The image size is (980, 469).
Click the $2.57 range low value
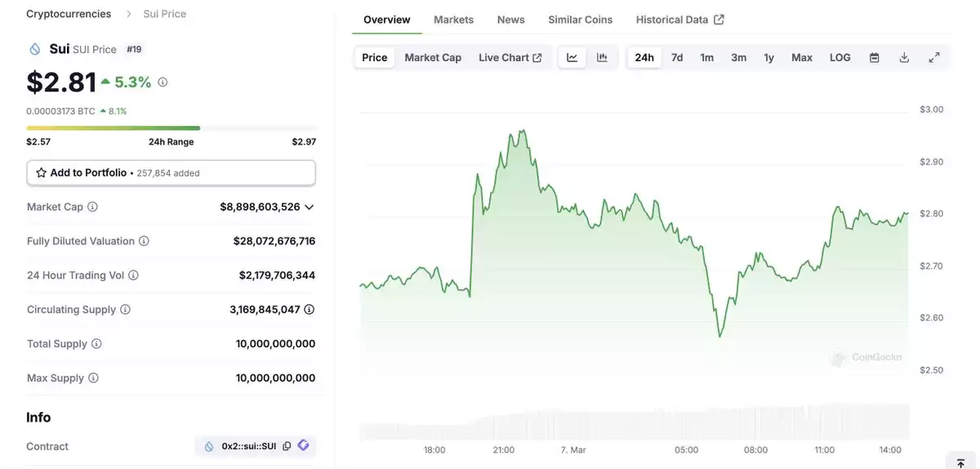pos(38,142)
